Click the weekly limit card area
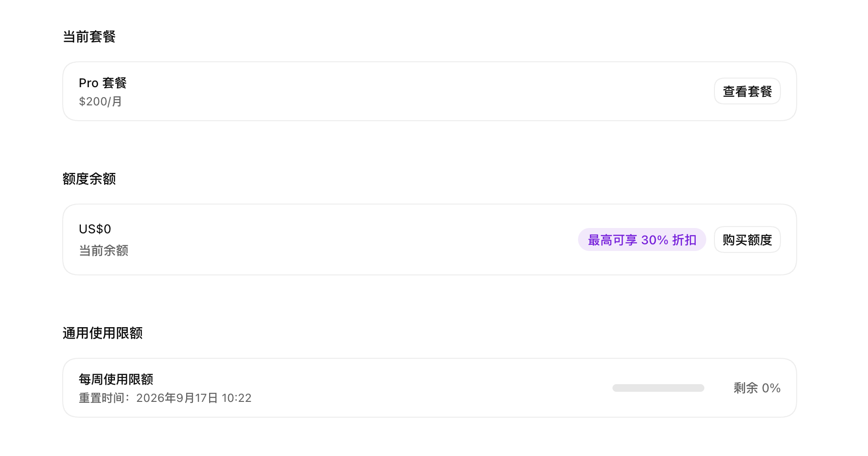 coord(429,388)
